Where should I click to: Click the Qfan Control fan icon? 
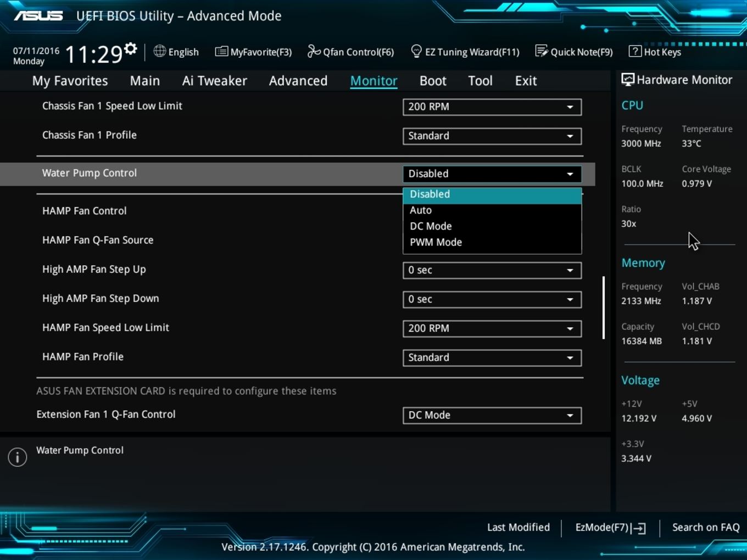coord(314,52)
